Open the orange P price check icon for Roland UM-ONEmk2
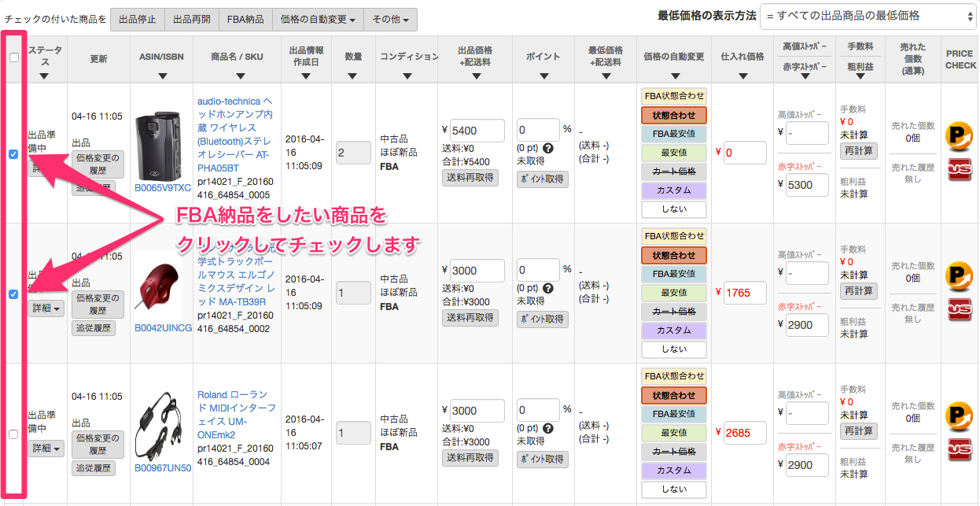The height and width of the screenshot is (506, 980). pyautogui.click(x=960, y=416)
